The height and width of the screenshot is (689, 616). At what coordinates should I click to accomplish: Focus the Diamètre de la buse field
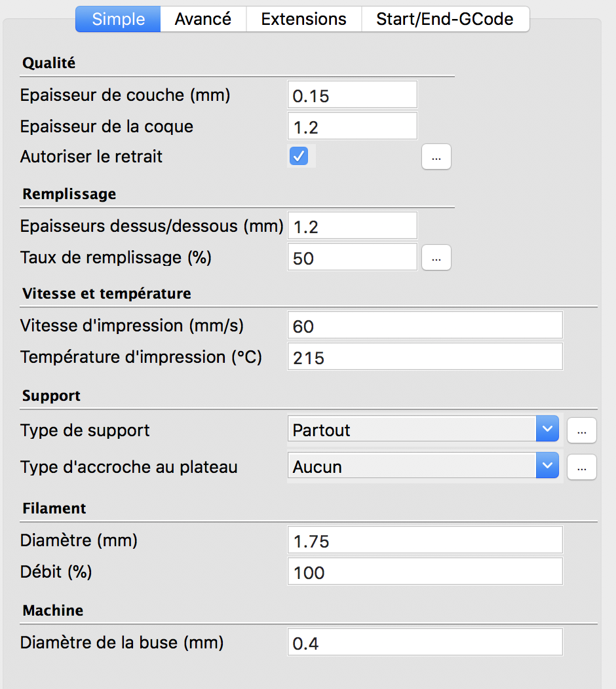[x=425, y=642]
